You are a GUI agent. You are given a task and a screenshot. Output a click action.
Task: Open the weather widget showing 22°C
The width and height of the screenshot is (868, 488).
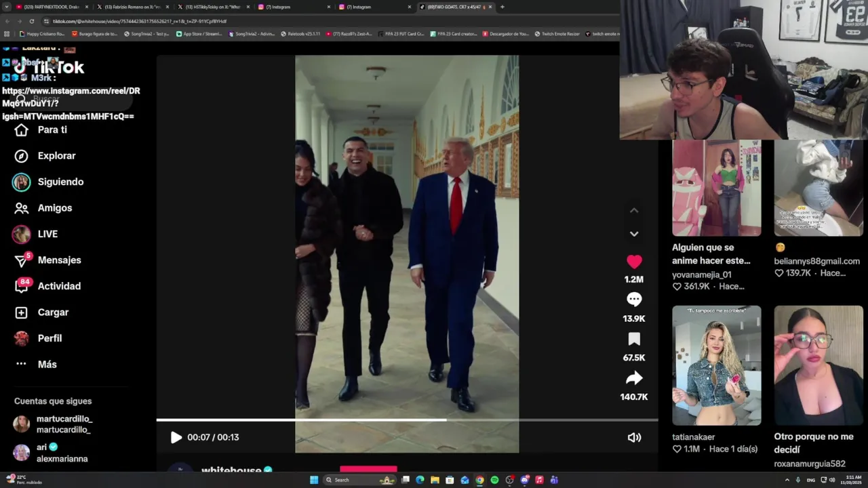point(24,480)
